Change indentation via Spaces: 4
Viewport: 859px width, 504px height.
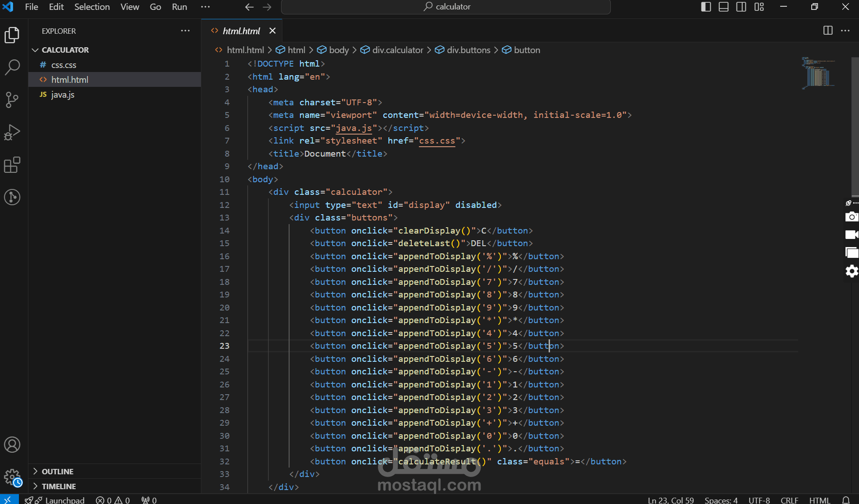pos(721,499)
